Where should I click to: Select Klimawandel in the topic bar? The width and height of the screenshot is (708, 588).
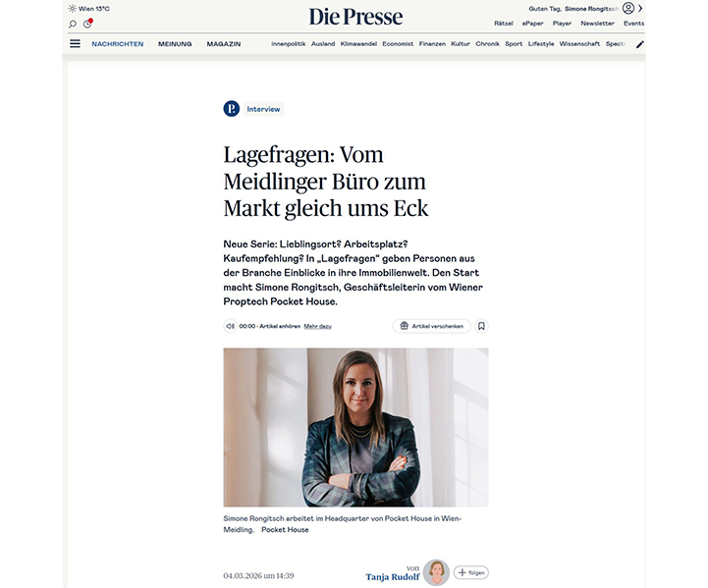[x=358, y=44]
